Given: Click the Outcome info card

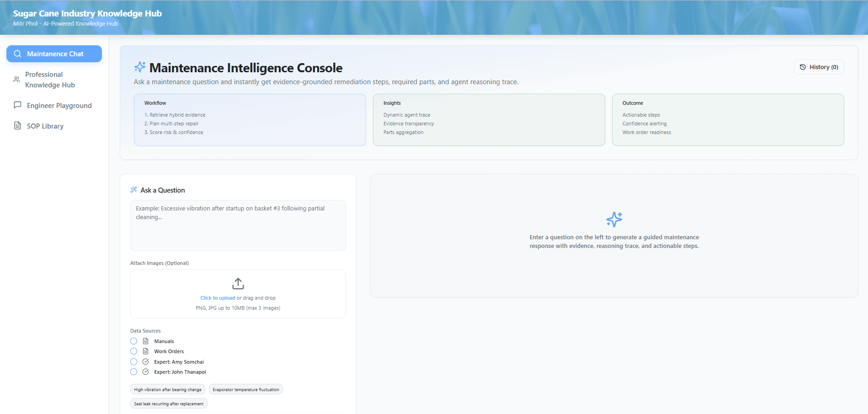Looking at the screenshot, I should pyautogui.click(x=728, y=120).
